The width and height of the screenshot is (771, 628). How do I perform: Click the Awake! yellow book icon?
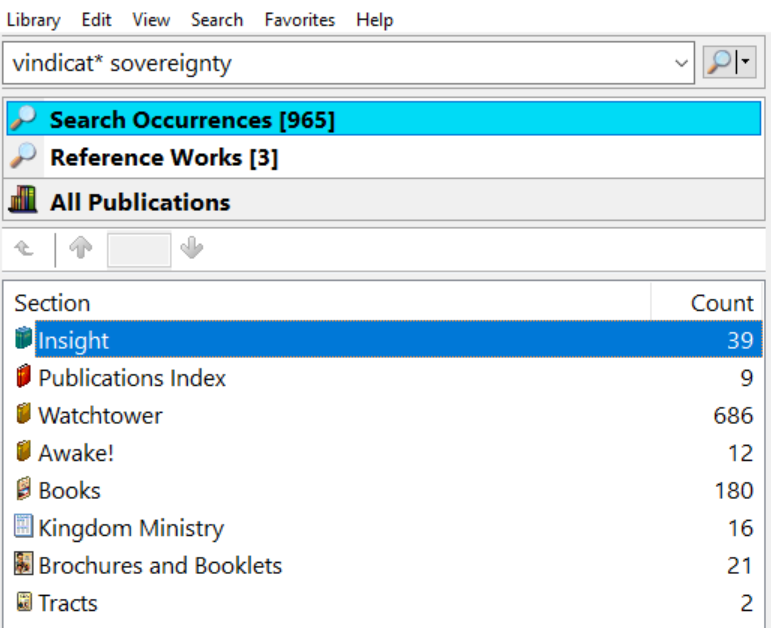(23, 451)
